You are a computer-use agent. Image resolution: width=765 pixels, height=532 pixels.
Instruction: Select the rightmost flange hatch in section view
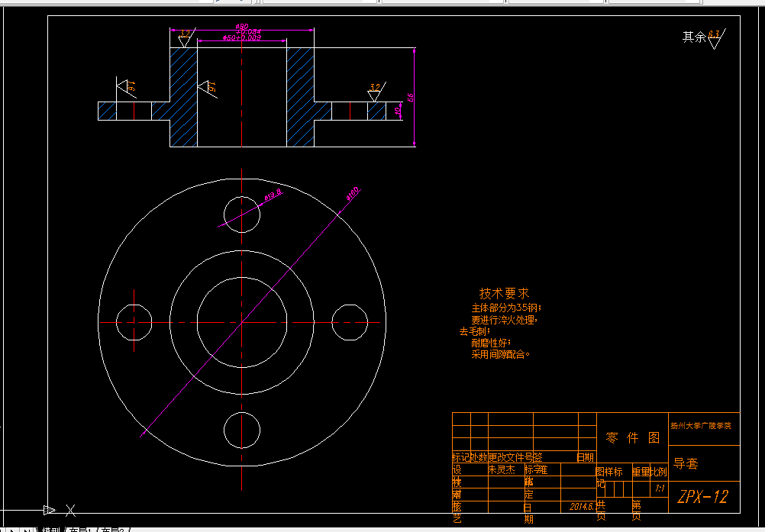point(376,111)
